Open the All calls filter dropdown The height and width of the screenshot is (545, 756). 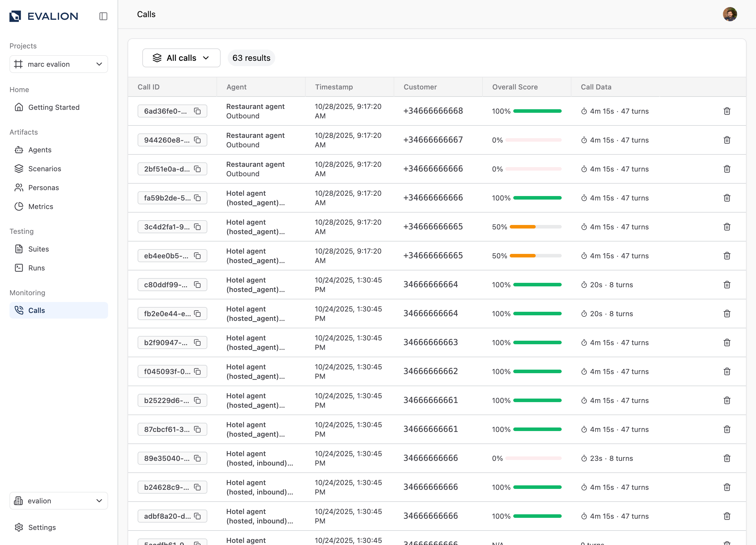[x=181, y=58]
